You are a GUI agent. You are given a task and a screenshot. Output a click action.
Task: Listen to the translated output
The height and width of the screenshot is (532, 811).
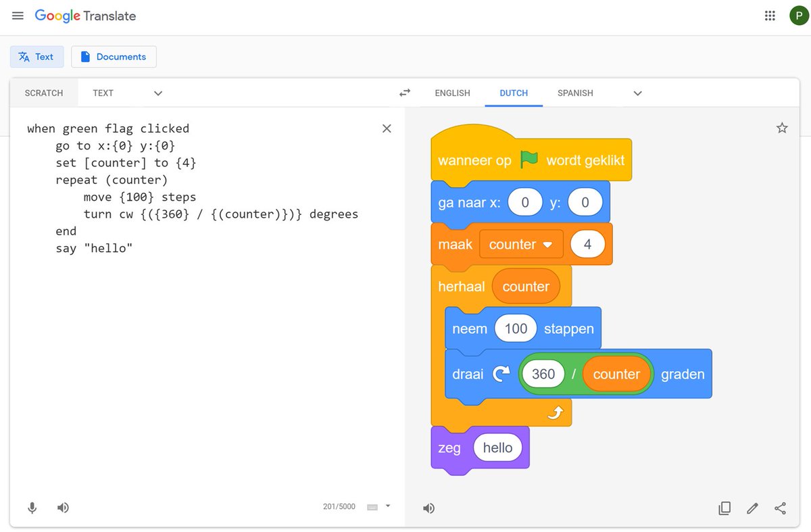point(428,508)
